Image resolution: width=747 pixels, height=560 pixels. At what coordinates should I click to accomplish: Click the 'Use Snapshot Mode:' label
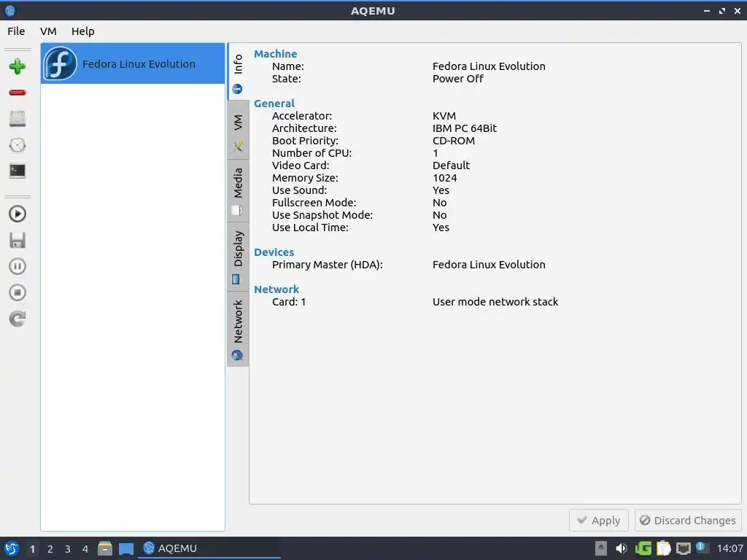(x=322, y=215)
